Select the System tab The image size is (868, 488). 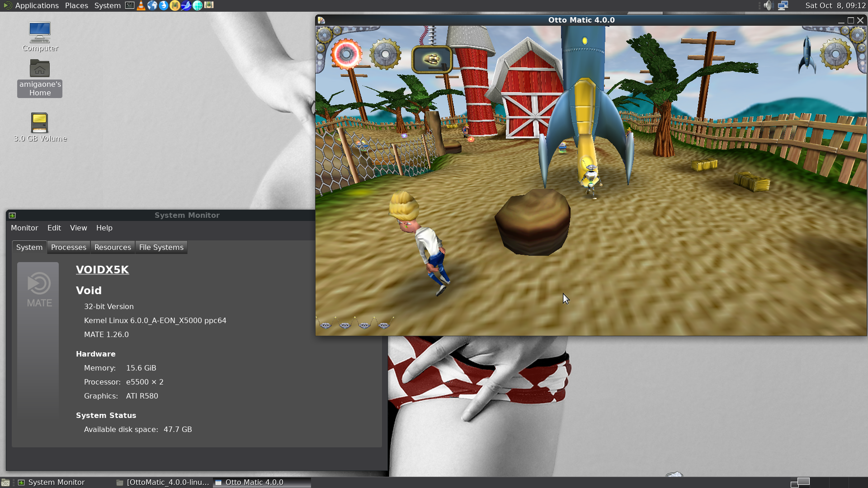(x=29, y=247)
